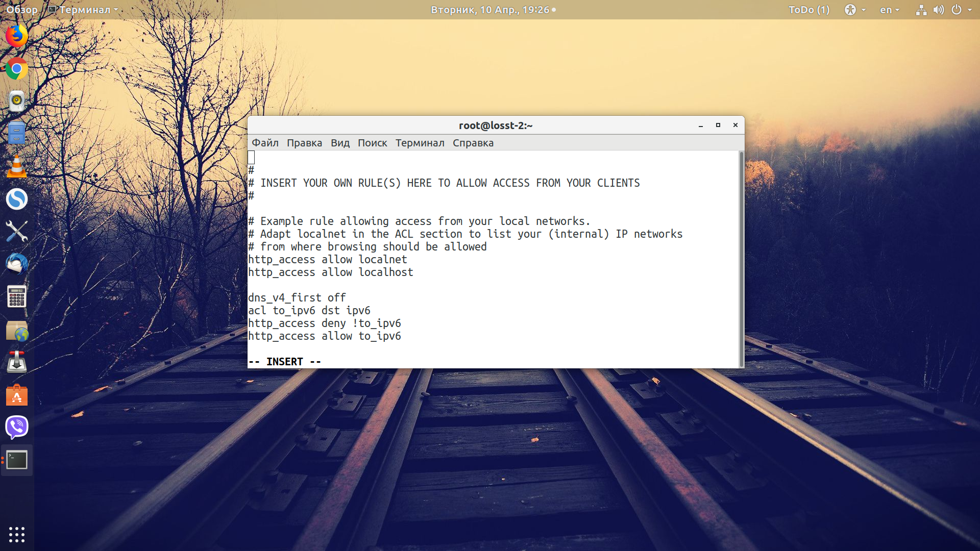This screenshot has height=551, width=980.
Task: Open the Справка help menu
Action: [473, 143]
